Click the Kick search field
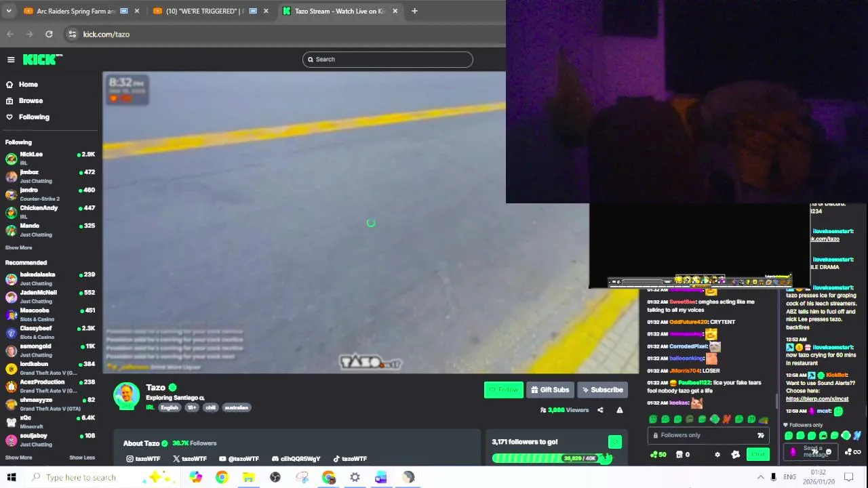The height and width of the screenshot is (488, 868). [x=387, y=59]
